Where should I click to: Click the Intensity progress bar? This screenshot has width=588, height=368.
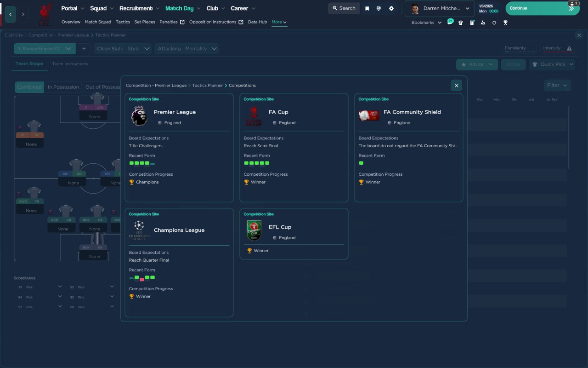click(x=558, y=52)
